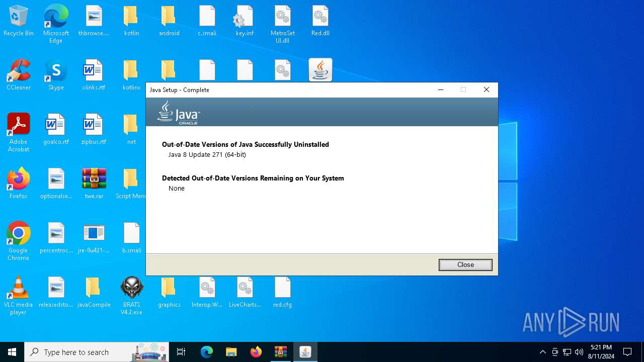Click the "Java 8 Update 271 (64-bit)" text

(x=207, y=155)
